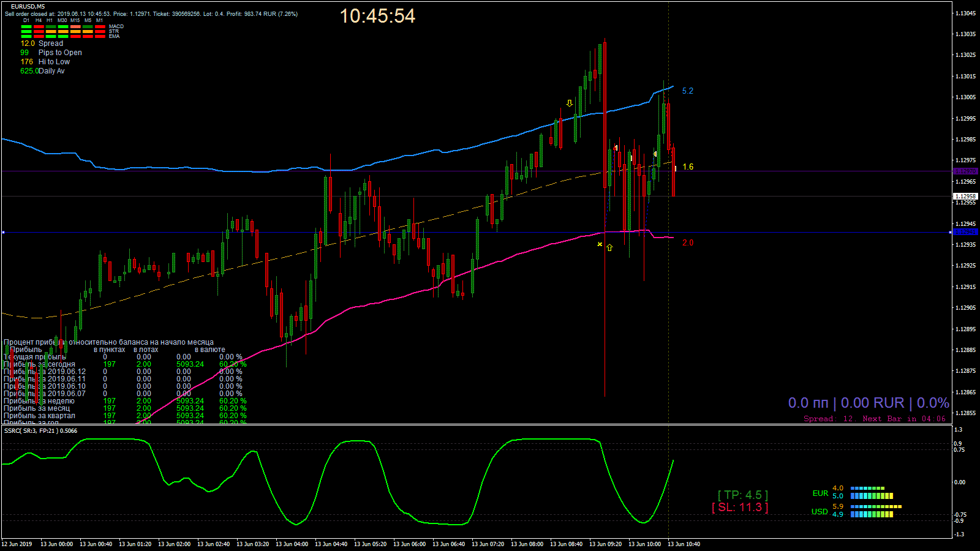This screenshot has width=980, height=551.
Task: Click the blue 5.2 upper band value
Action: (688, 91)
